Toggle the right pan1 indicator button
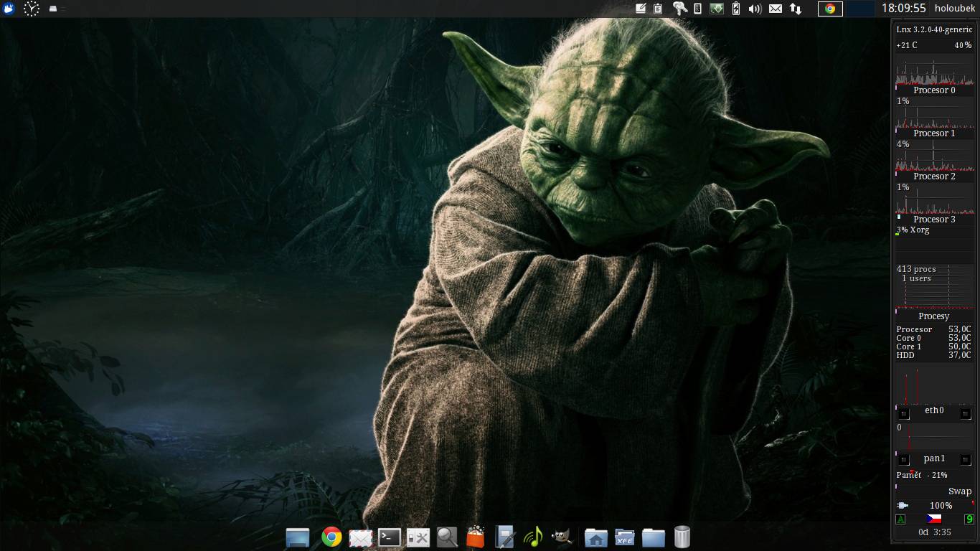This screenshot has width=980, height=551. [x=966, y=460]
